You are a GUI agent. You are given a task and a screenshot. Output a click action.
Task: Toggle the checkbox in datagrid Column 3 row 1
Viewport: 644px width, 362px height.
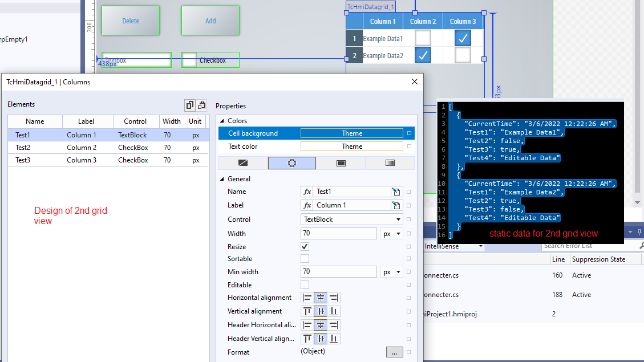[x=463, y=38]
